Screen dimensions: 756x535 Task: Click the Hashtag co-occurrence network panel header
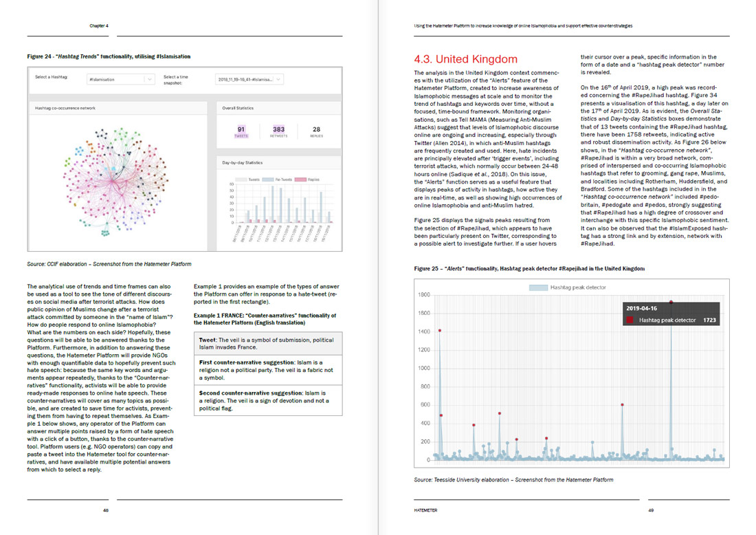(65, 108)
